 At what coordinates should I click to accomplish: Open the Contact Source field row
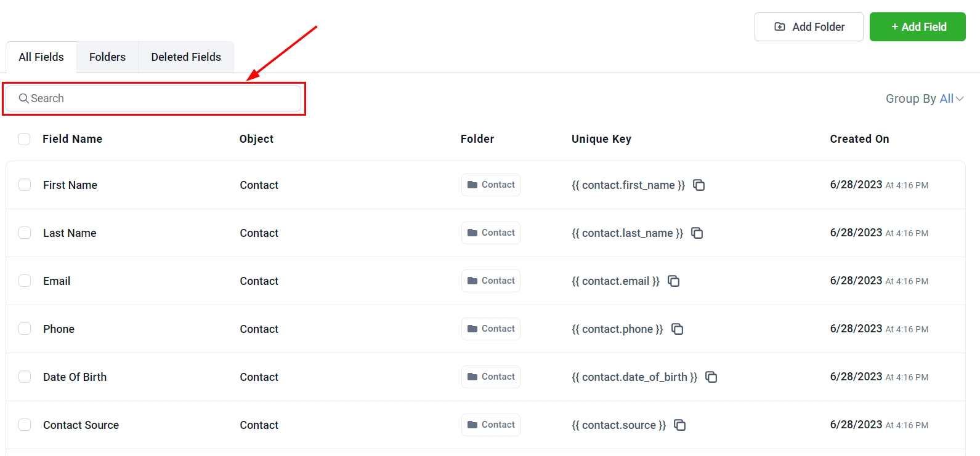[x=81, y=425]
